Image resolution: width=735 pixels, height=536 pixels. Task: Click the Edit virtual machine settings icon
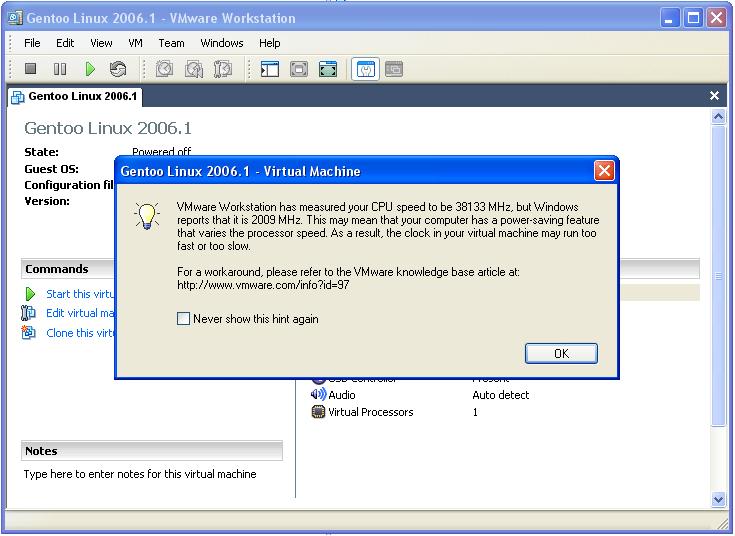pos(28,313)
